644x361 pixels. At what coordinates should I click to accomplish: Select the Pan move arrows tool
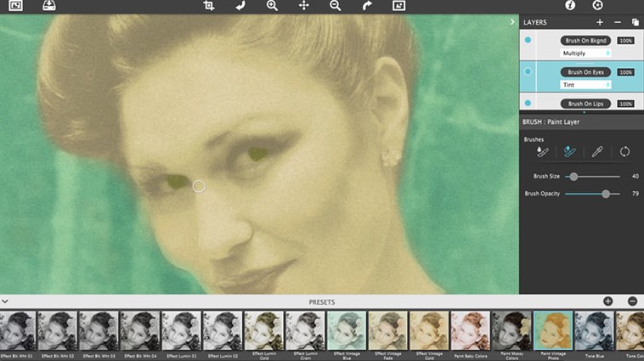pos(303,5)
